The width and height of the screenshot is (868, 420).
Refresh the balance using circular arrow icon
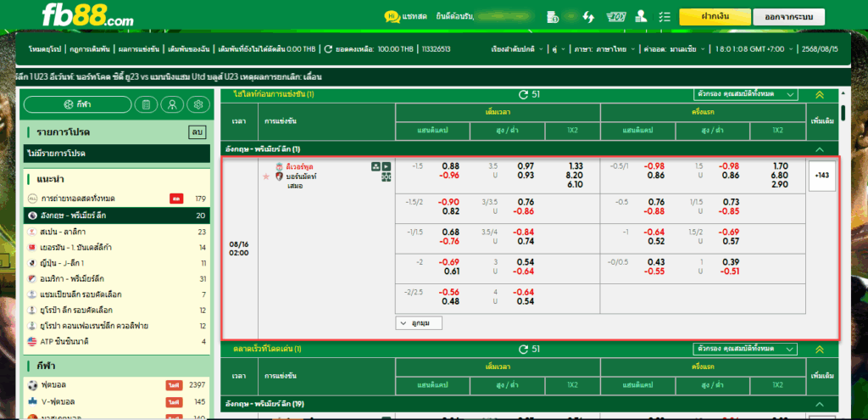328,48
